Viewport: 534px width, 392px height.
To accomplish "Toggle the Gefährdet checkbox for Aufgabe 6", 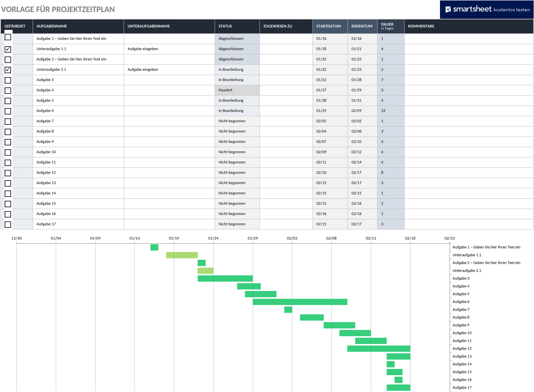I will coord(8,111).
